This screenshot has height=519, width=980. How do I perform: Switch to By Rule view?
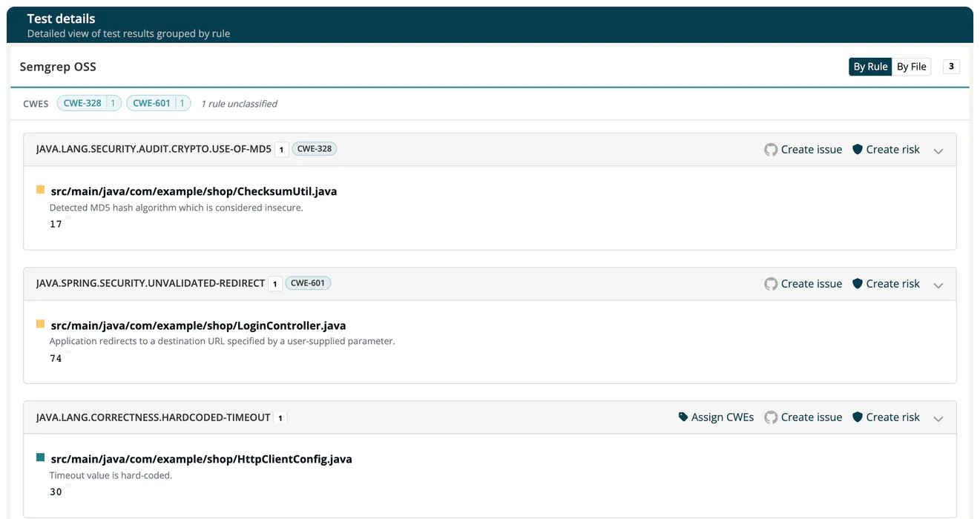click(870, 67)
